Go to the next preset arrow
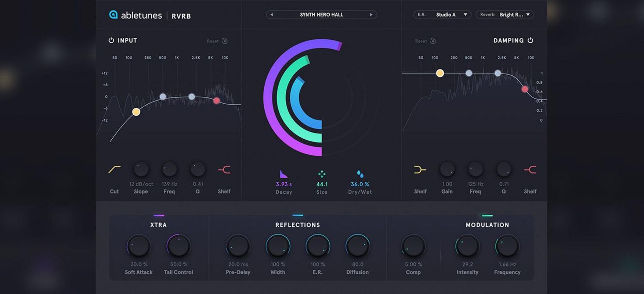The height and width of the screenshot is (294, 644). (x=371, y=15)
